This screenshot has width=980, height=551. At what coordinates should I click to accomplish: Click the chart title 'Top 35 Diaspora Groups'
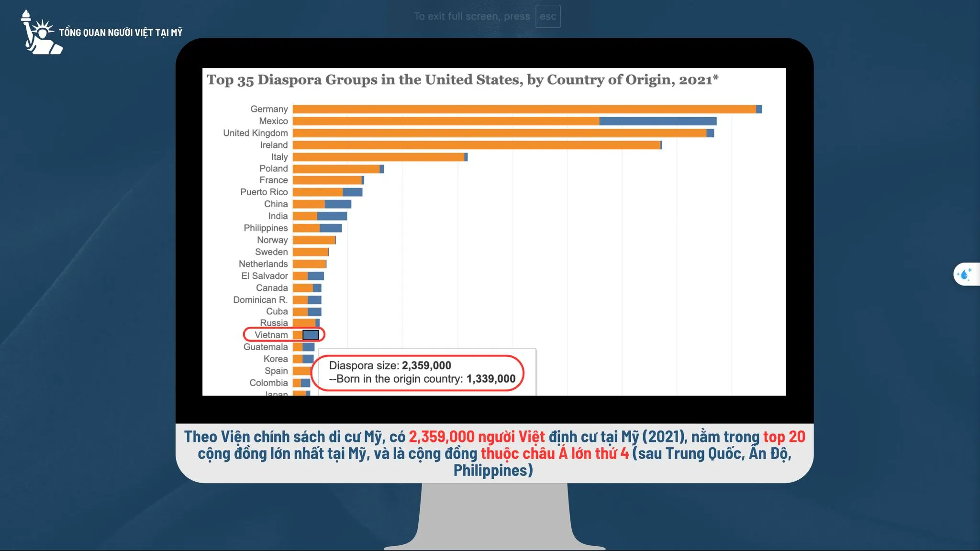pyautogui.click(x=462, y=79)
